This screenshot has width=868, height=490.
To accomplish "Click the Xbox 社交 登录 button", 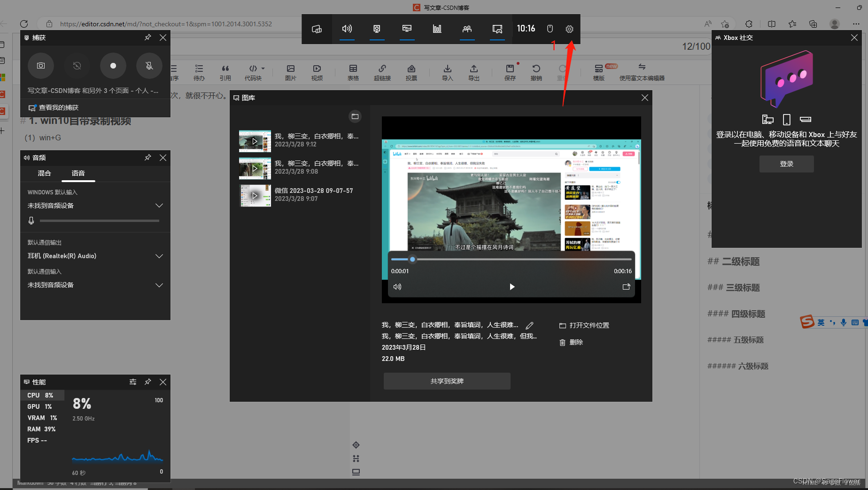I will coord(787,164).
